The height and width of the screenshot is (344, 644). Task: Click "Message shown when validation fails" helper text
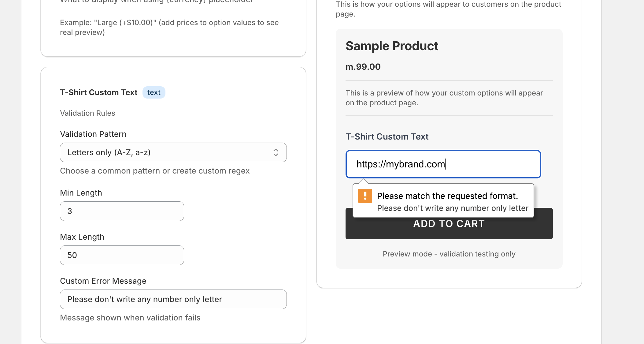130,318
